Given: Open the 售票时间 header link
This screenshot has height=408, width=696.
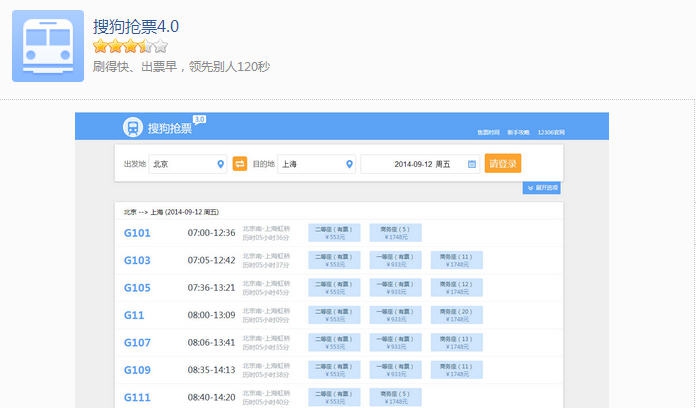Looking at the screenshot, I should tap(488, 132).
